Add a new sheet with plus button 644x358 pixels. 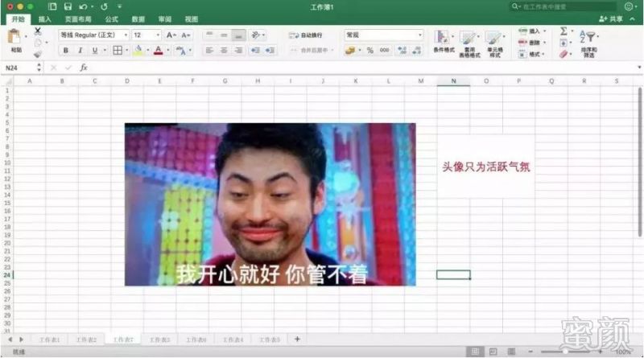(297, 339)
